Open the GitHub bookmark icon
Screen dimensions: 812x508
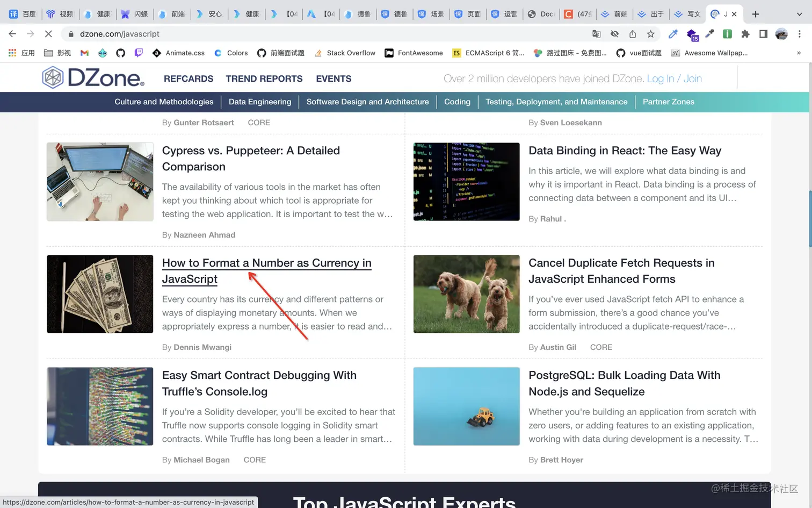(x=120, y=53)
